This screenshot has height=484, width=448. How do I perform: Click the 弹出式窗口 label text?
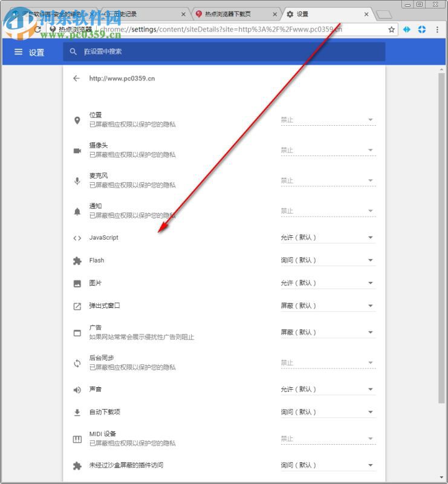point(105,306)
